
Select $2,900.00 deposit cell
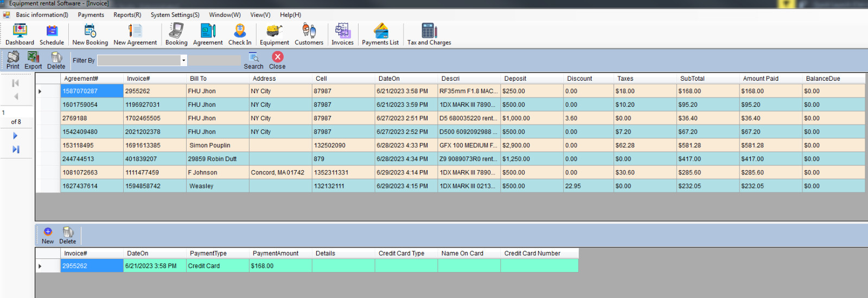tap(532, 145)
